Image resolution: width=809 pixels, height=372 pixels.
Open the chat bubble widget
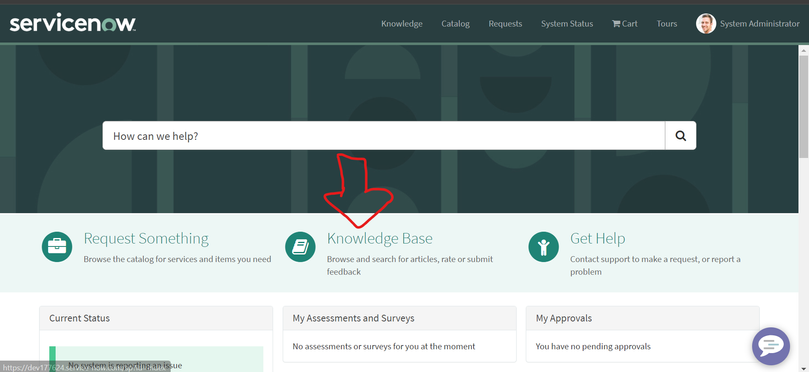pyautogui.click(x=771, y=346)
